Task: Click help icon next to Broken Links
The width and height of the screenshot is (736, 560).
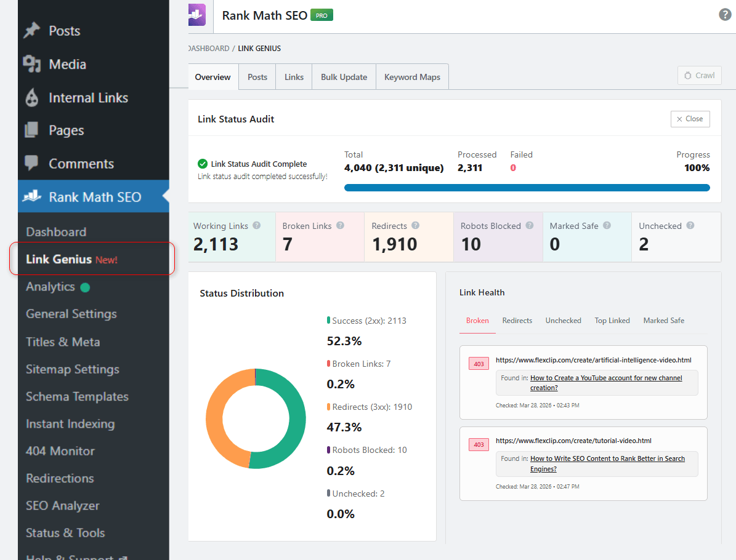Action: [x=341, y=225]
